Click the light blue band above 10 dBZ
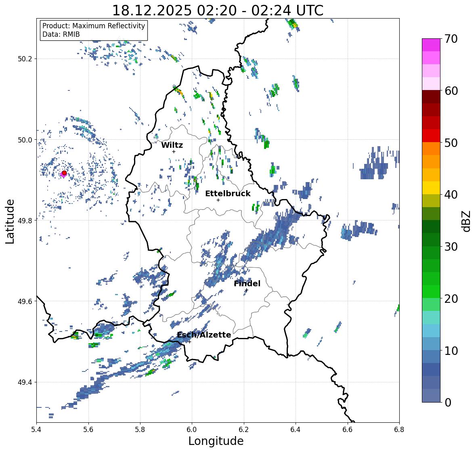476x451 pixels. click(x=431, y=331)
